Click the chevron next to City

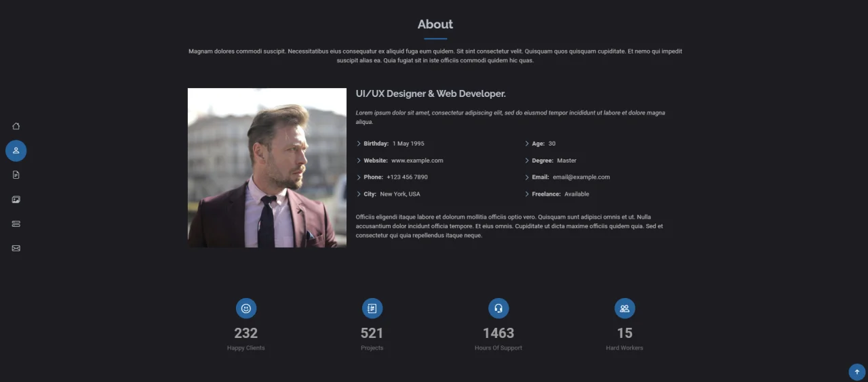tap(359, 194)
